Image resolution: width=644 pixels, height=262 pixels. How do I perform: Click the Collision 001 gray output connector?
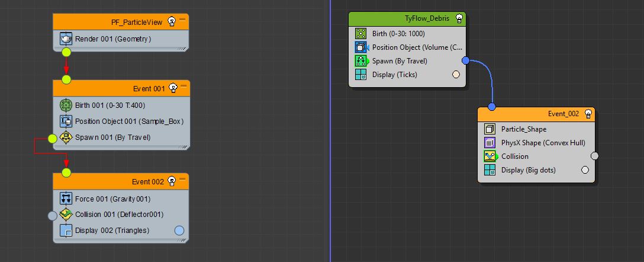[x=52, y=216]
